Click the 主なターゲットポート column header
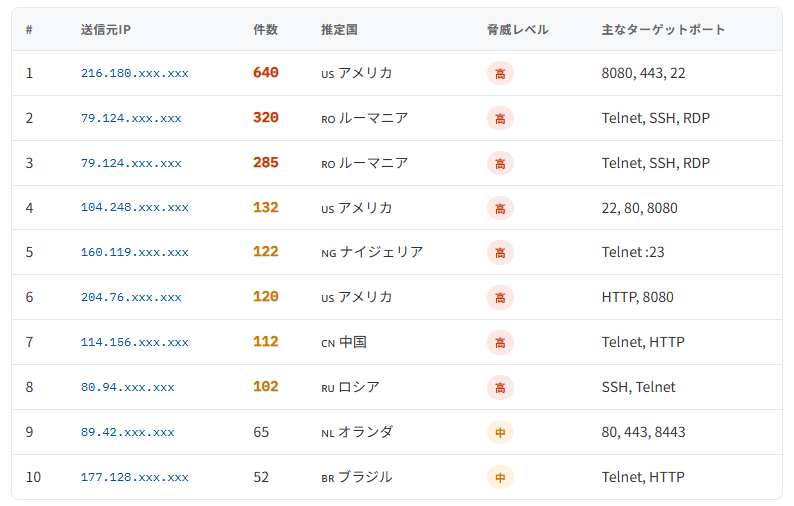Image resolution: width=794 pixels, height=506 pixels. tap(663, 30)
